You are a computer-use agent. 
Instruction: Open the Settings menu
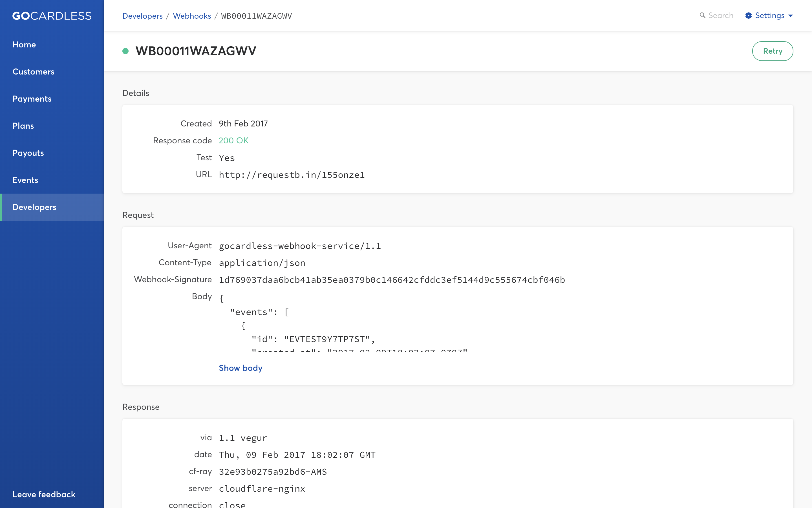point(769,16)
